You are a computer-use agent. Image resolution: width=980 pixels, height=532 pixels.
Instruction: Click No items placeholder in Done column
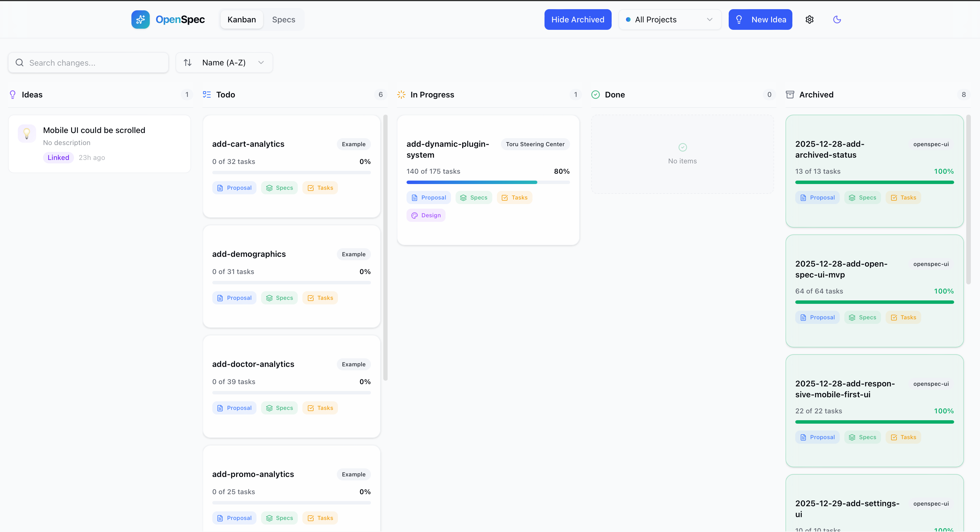[682, 154]
